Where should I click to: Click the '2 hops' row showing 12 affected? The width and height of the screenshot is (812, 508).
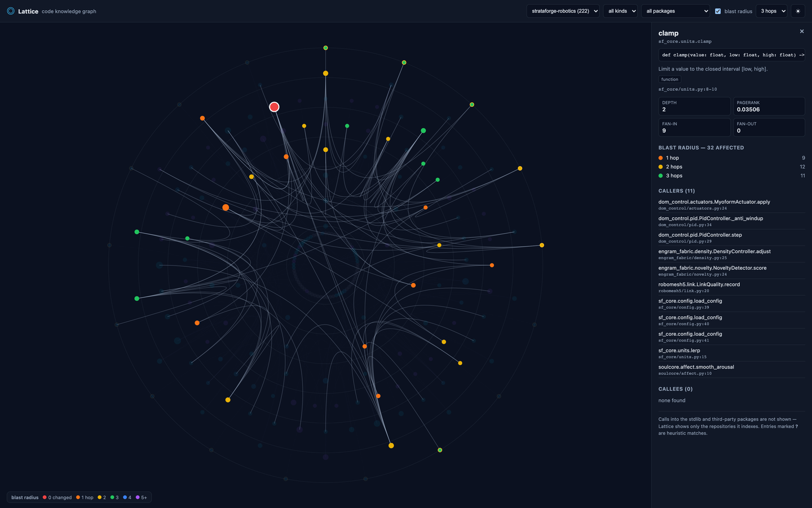[x=731, y=167]
